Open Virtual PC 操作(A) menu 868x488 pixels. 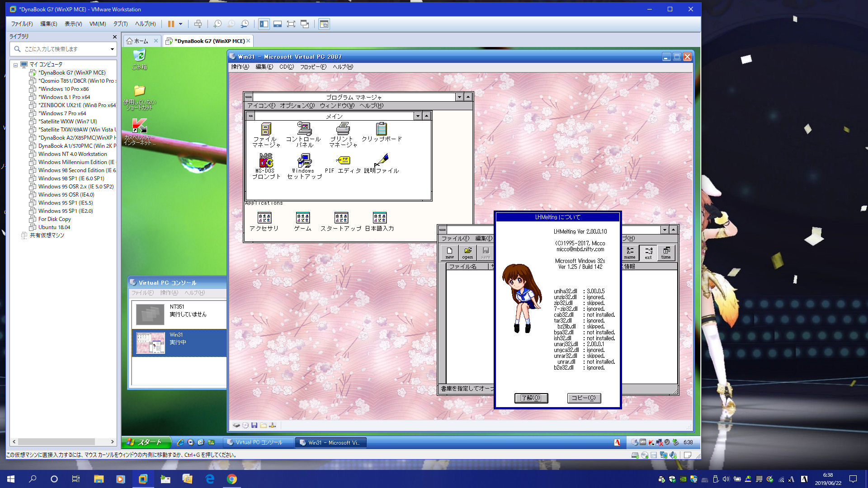coord(240,67)
